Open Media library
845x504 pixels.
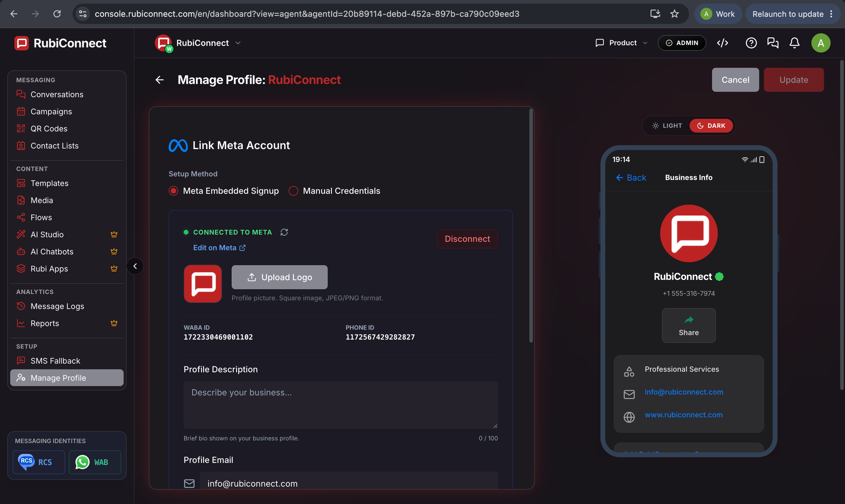point(67,200)
